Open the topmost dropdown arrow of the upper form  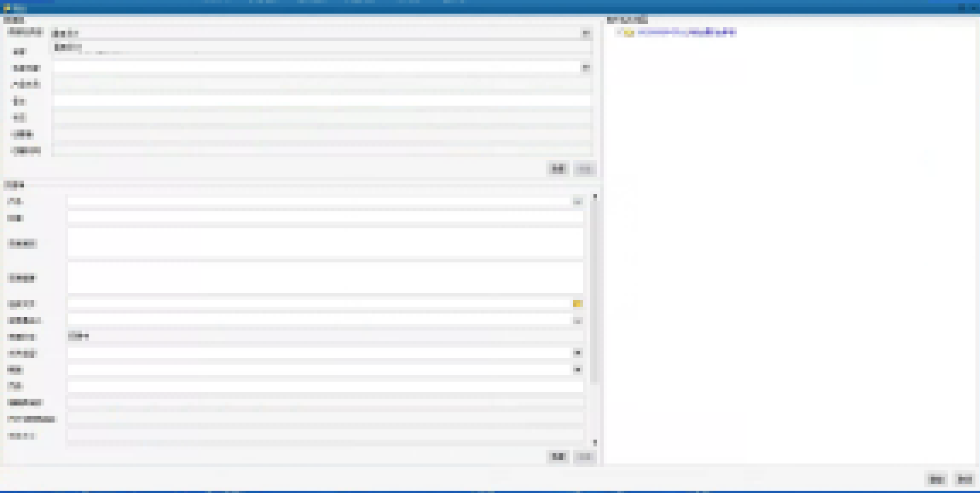[x=586, y=34]
